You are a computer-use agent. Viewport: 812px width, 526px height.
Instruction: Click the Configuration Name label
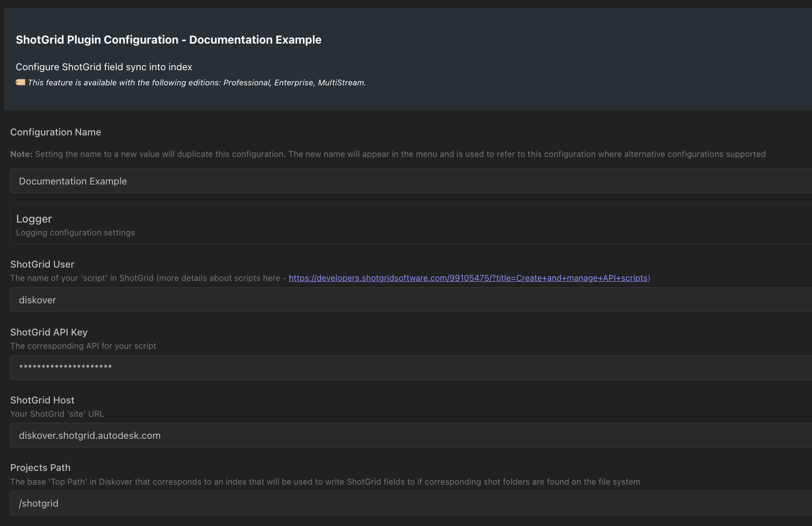(x=56, y=132)
